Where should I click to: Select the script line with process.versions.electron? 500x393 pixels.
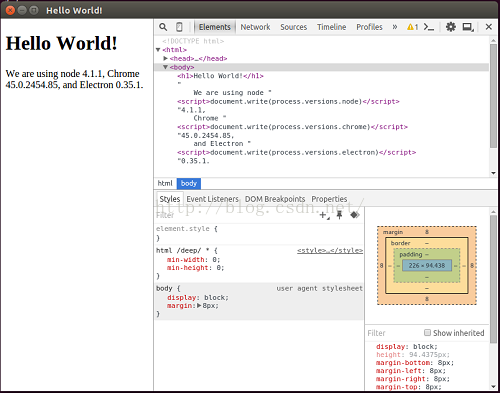click(x=297, y=152)
